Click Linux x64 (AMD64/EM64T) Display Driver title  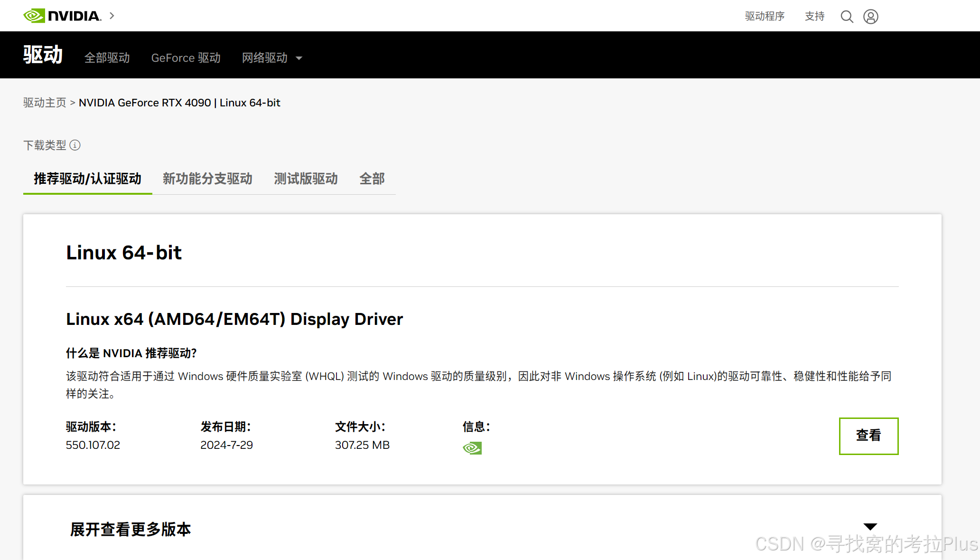[234, 319]
